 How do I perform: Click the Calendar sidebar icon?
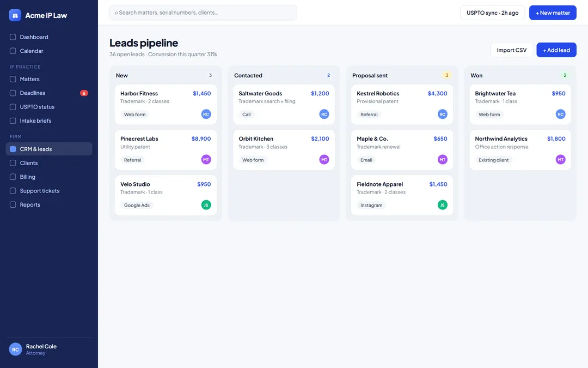[x=13, y=51]
